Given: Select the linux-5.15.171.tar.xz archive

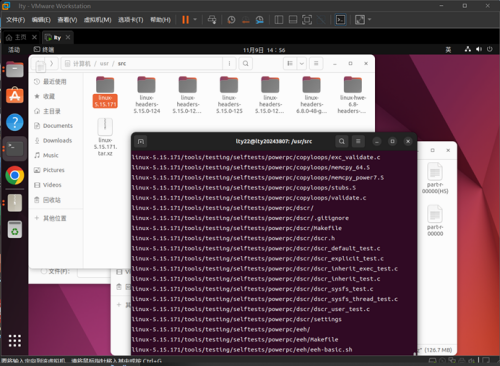Looking at the screenshot, I should point(105,137).
